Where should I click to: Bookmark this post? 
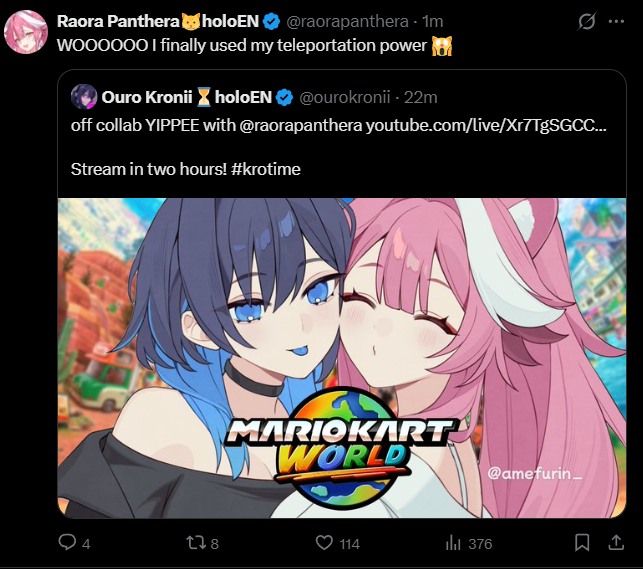582,543
